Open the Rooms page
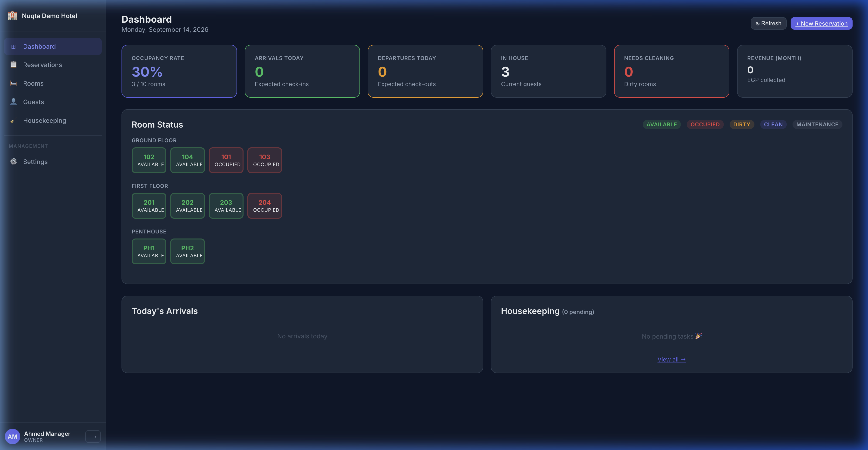868x450 pixels. tap(53, 83)
